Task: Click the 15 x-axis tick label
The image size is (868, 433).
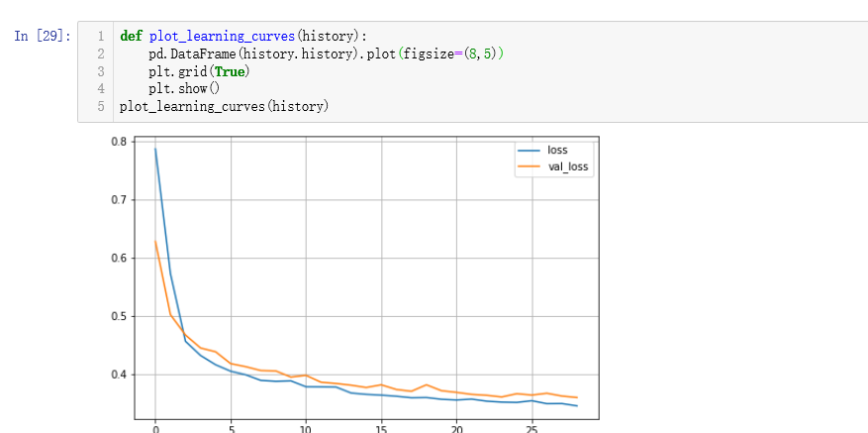Action: [x=381, y=429]
